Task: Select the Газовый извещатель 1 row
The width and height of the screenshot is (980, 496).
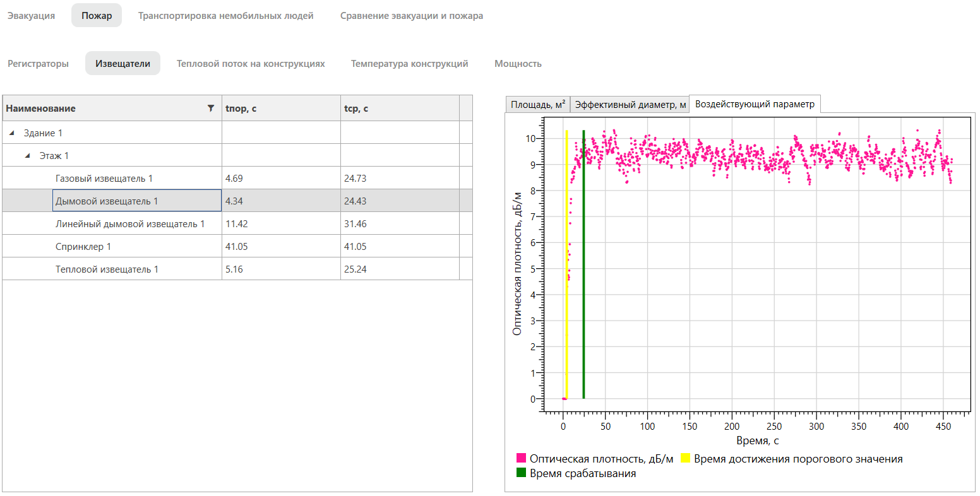Action: coord(237,179)
